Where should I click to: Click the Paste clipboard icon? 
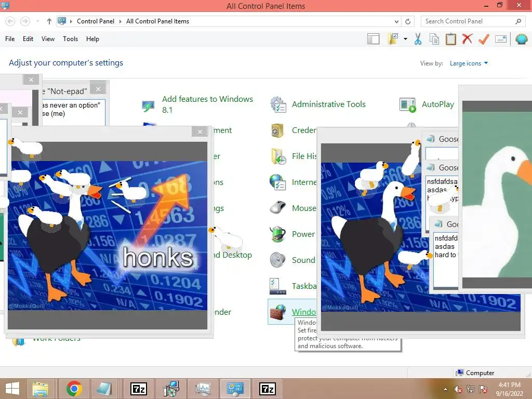pos(450,39)
